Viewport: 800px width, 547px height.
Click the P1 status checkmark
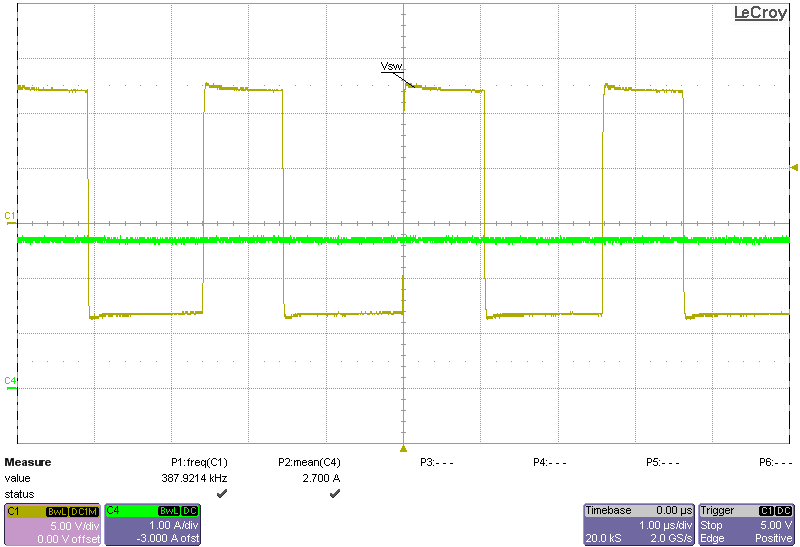tap(222, 493)
